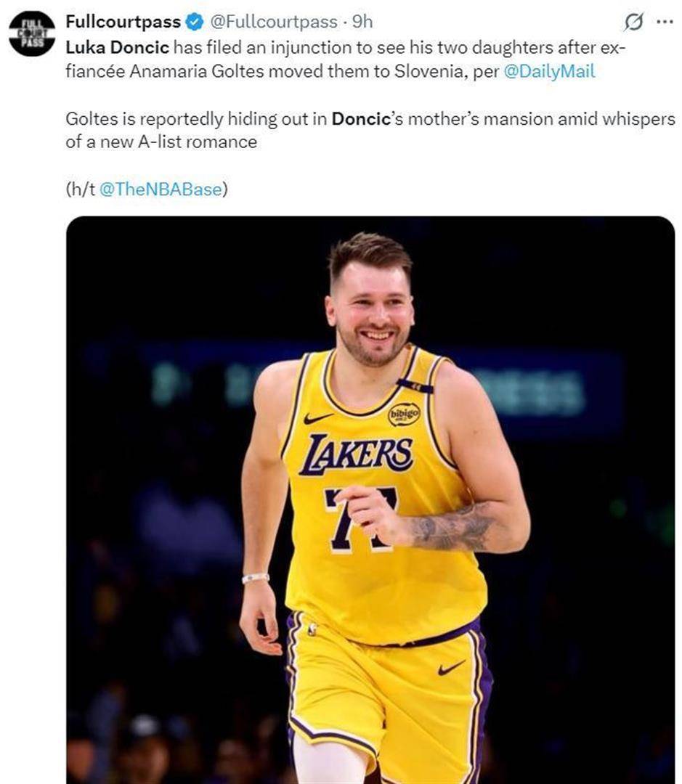Image resolution: width=682 pixels, height=784 pixels.
Task: Click the Fullcourtpass profile avatar
Action: pos(31,33)
